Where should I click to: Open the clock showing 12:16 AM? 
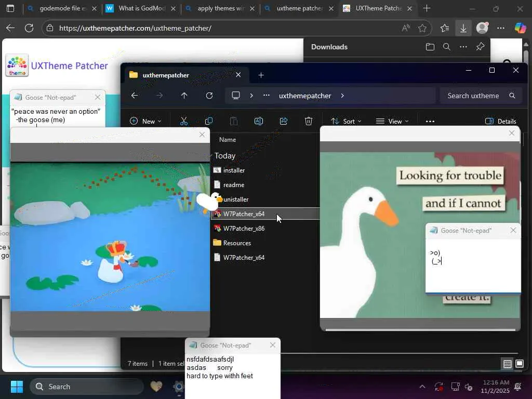click(495, 387)
